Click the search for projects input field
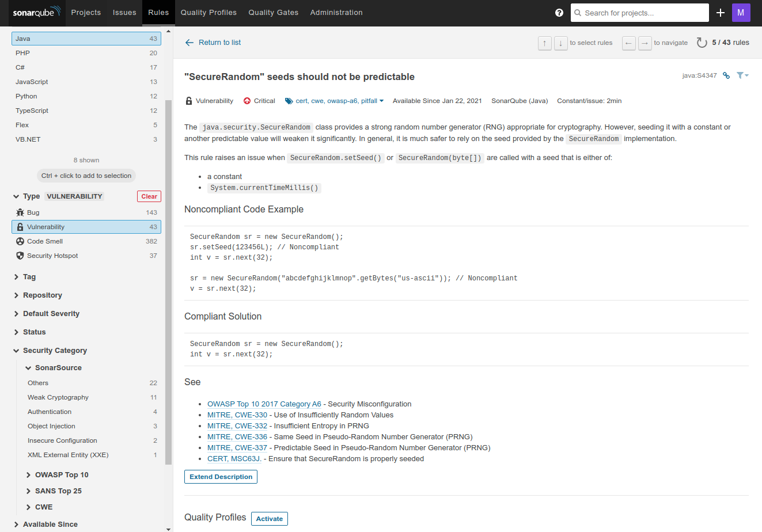 coord(639,12)
